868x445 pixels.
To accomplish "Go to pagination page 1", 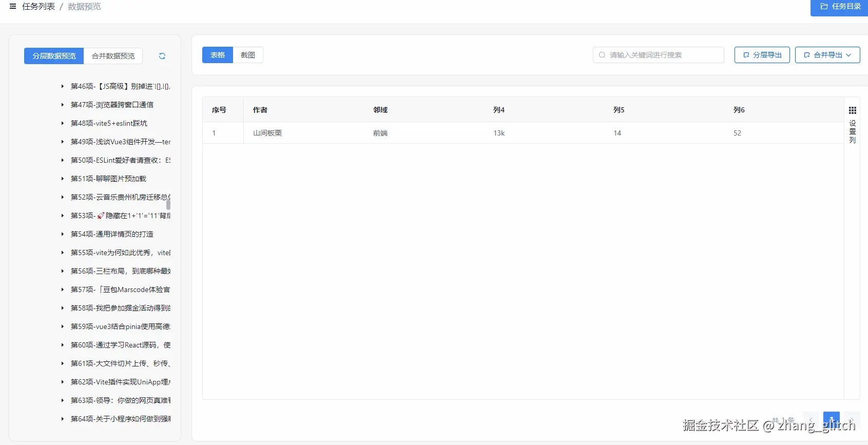I will (832, 420).
